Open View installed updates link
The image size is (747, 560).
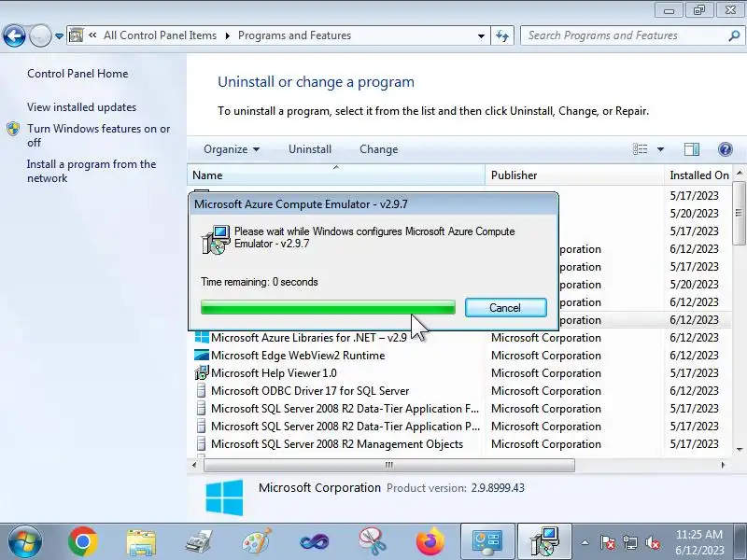coord(81,107)
